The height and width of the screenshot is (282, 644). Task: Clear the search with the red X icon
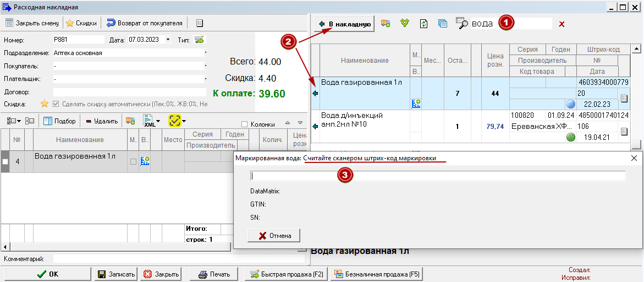click(x=562, y=24)
